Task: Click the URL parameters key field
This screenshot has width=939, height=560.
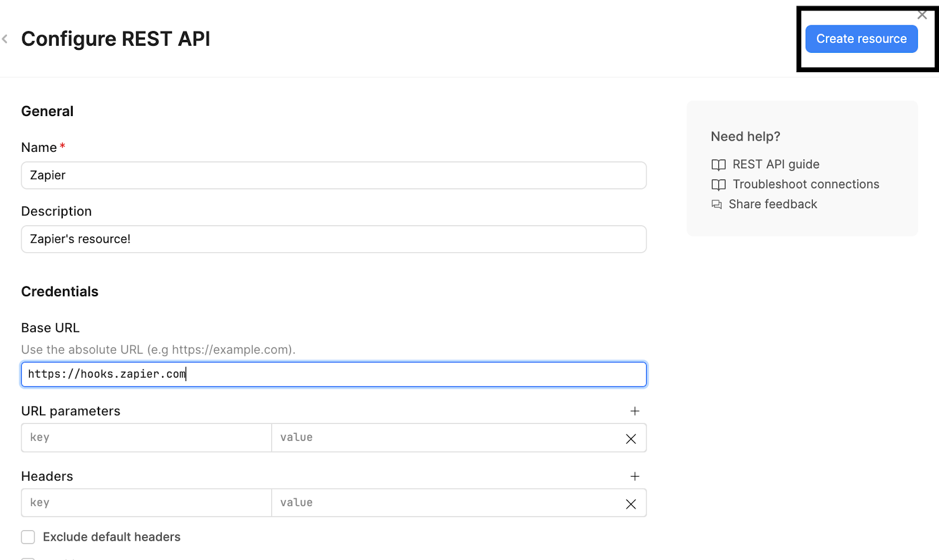Action: 146,437
